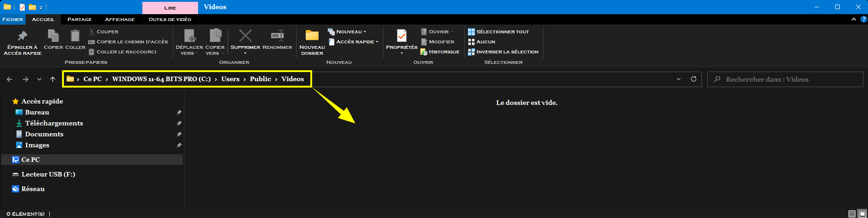The width and height of the screenshot is (868, 218).
Task: Click Public in the address bar
Action: pyautogui.click(x=261, y=79)
